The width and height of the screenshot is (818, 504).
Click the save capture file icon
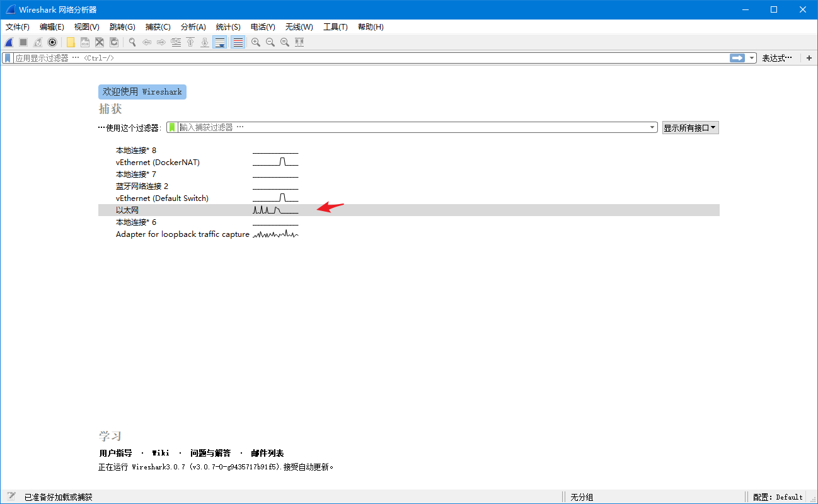click(x=85, y=42)
